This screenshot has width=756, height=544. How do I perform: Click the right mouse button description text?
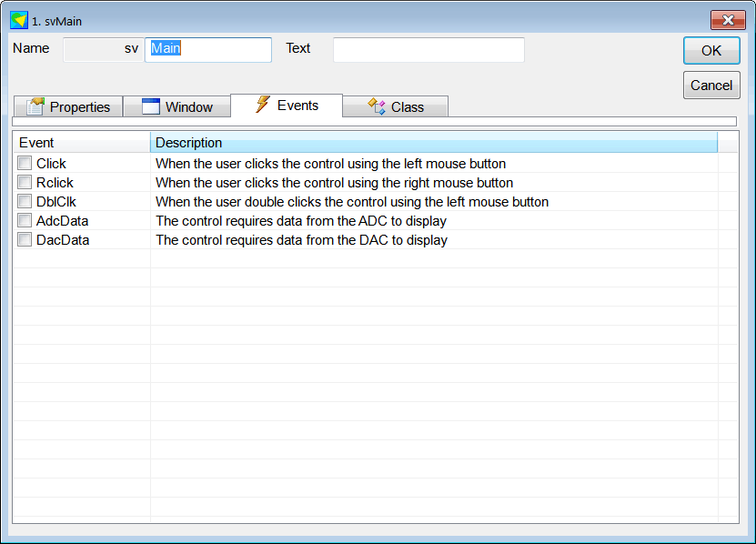(x=334, y=183)
